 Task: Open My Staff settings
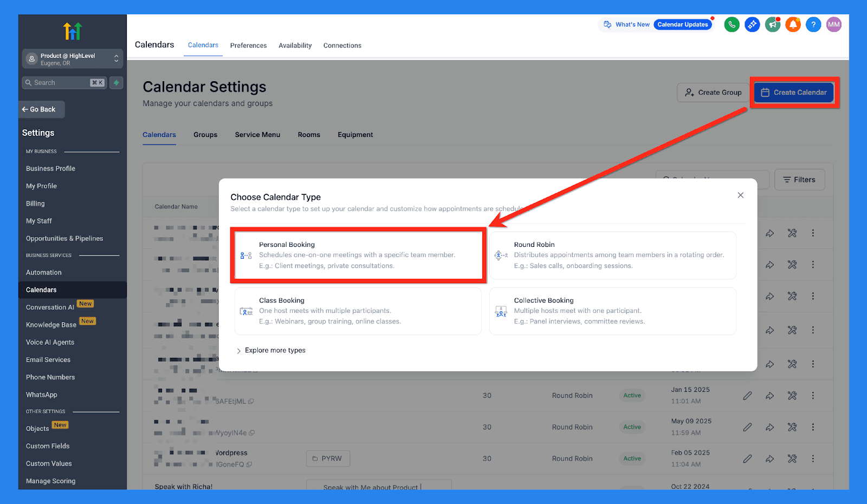[x=39, y=221]
